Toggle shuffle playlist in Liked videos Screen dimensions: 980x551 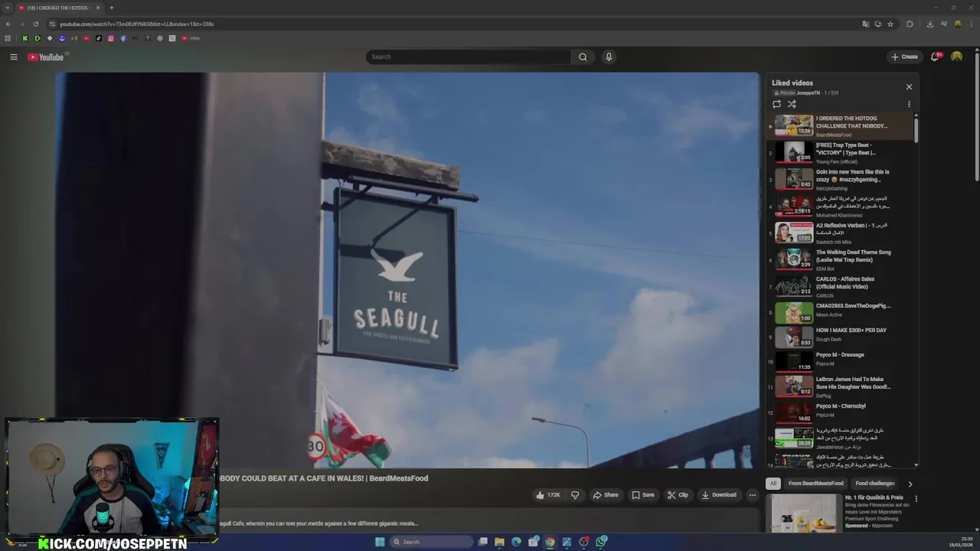[x=792, y=104]
